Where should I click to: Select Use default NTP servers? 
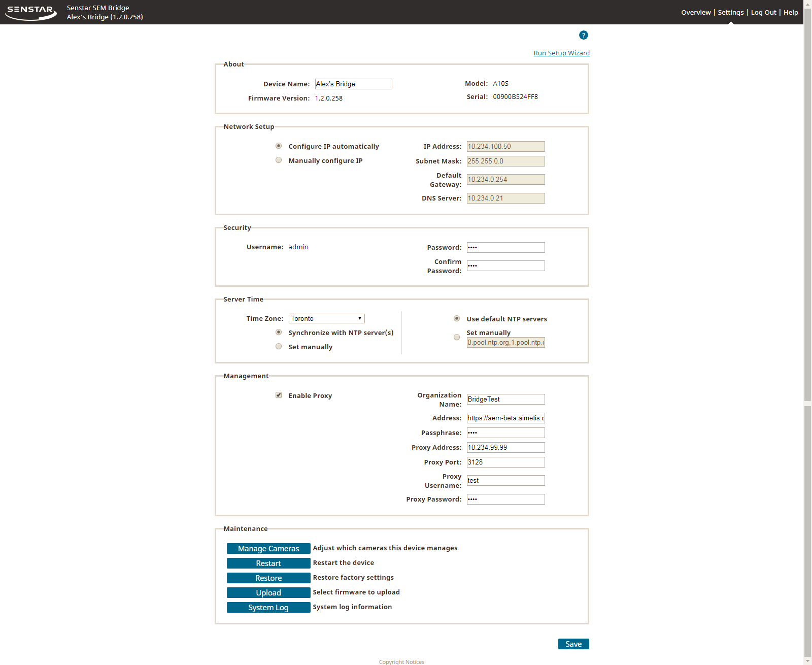(457, 318)
